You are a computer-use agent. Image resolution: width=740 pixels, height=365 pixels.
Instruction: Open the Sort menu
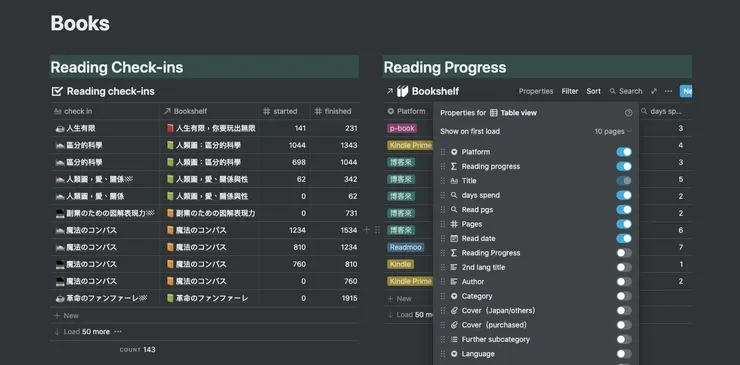pyautogui.click(x=593, y=91)
